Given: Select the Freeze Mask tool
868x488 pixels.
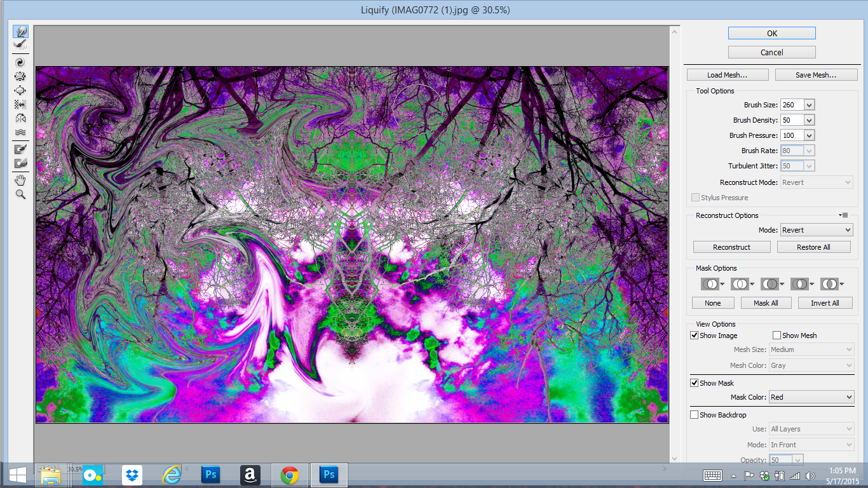Looking at the screenshot, I should (x=20, y=149).
